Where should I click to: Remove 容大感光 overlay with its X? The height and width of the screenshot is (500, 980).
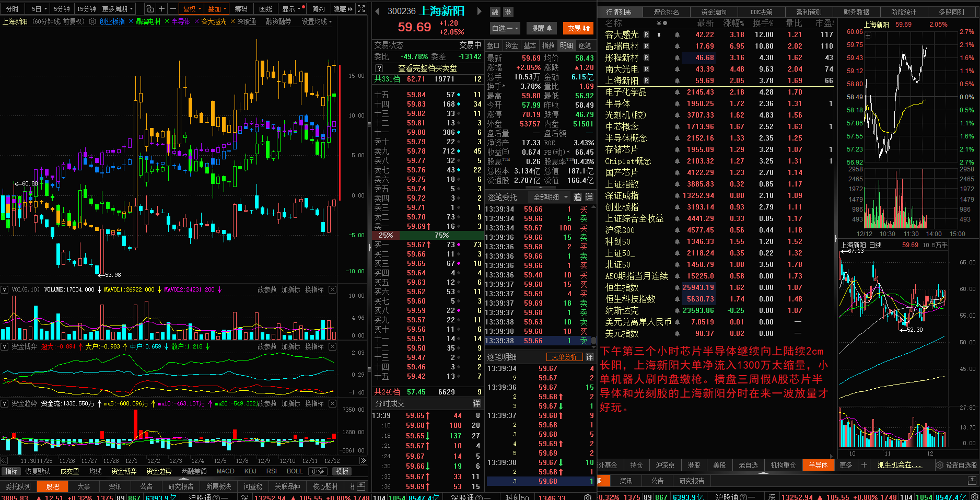point(232,21)
